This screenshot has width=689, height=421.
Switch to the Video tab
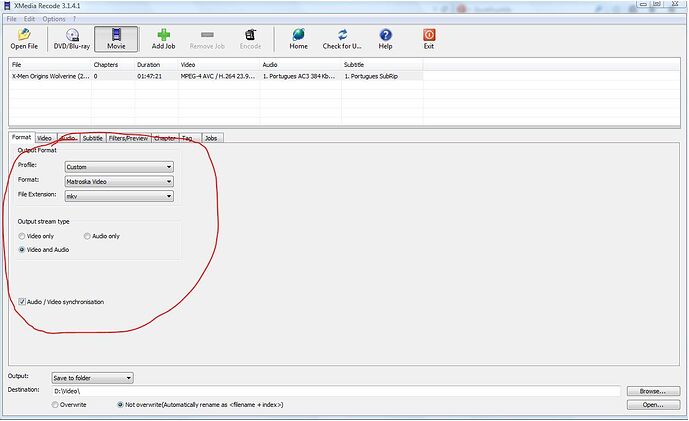click(x=44, y=138)
